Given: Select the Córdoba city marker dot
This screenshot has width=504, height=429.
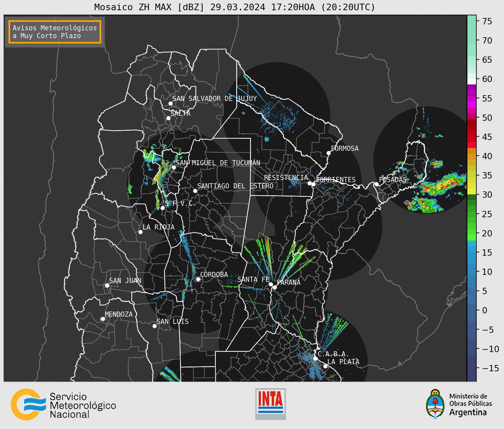Looking at the screenshot, I should pyautogui.click(x=198, y=279).
